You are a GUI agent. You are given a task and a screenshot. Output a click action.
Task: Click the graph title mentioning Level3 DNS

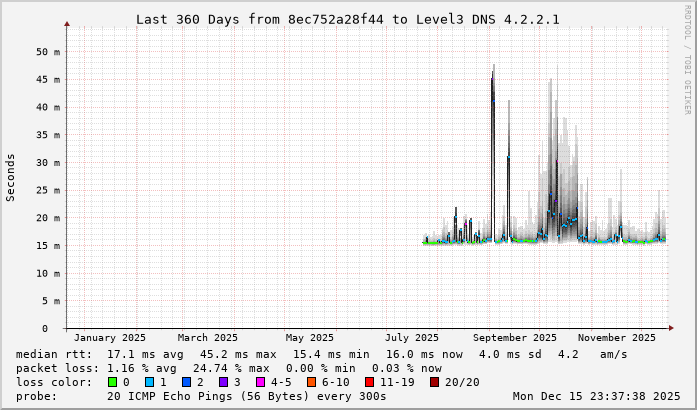click(x=347, y=19)
